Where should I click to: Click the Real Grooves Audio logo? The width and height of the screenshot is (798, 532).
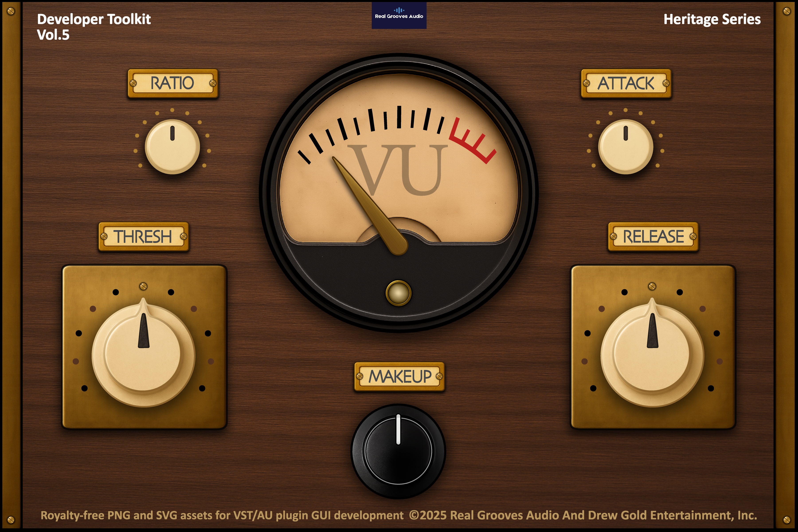tap(399, 15)
